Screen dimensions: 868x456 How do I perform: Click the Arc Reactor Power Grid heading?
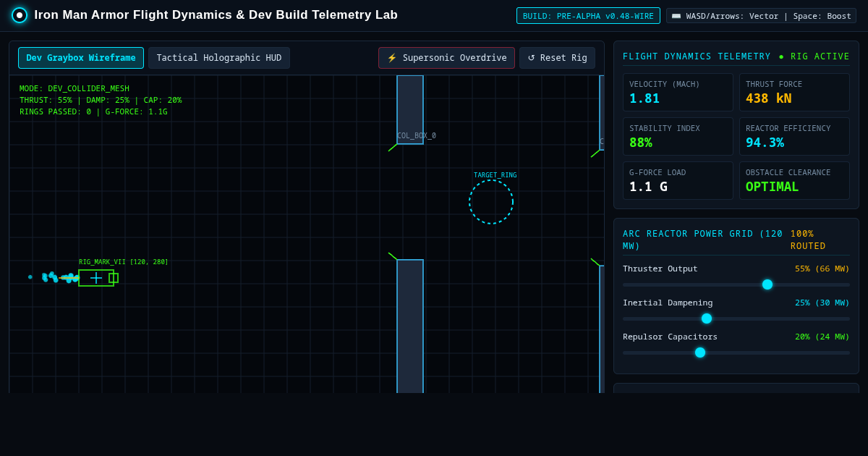[703, 240]
